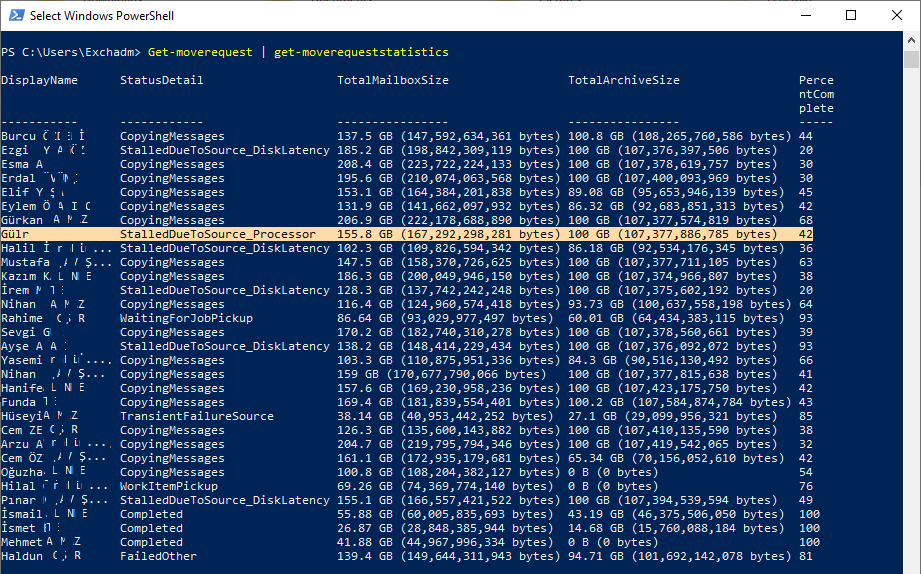Viewport: 921px width, 574px height.
Task: Click the Yasemi display name
Action: [x=22, y=360]
